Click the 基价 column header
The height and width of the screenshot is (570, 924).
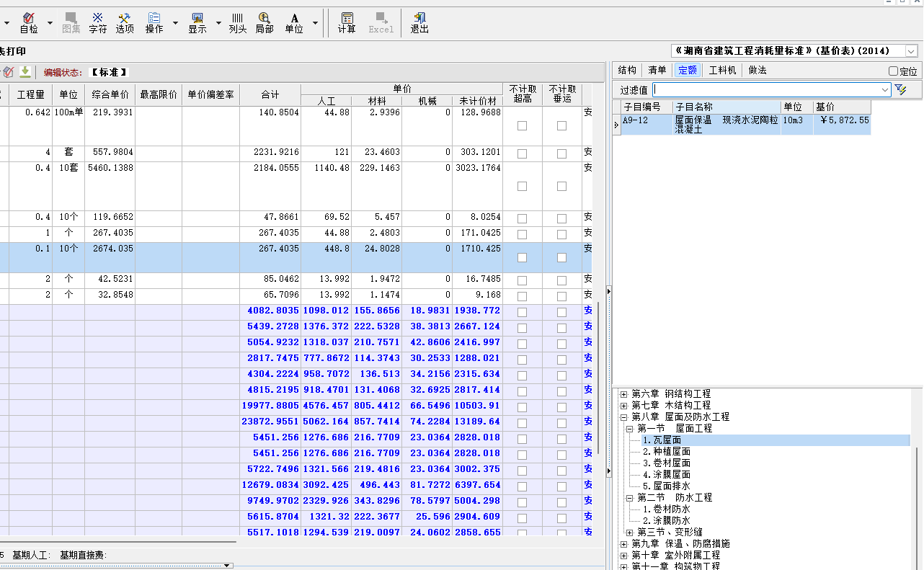pyautogui.click(x=843, y=107)
